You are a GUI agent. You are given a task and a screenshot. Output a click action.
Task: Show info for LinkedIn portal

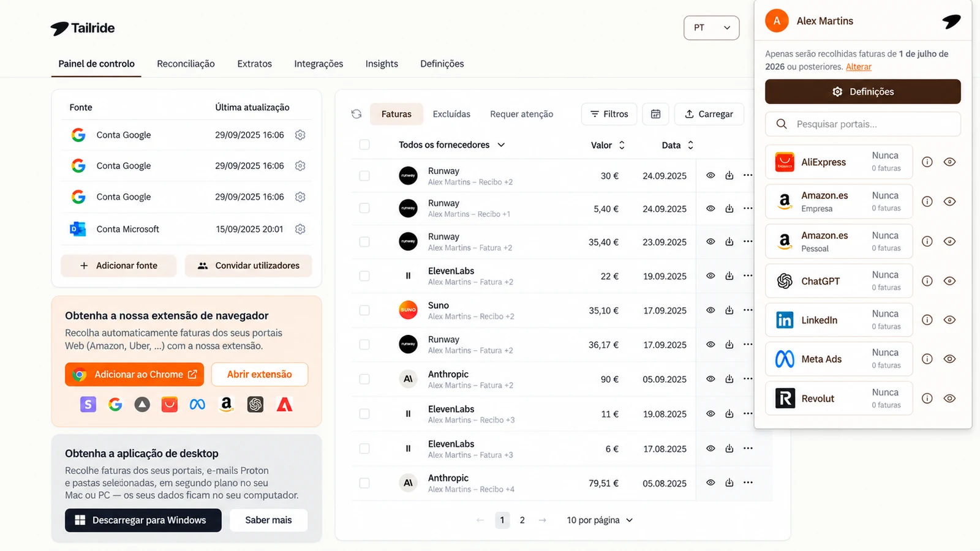[927, 320]
